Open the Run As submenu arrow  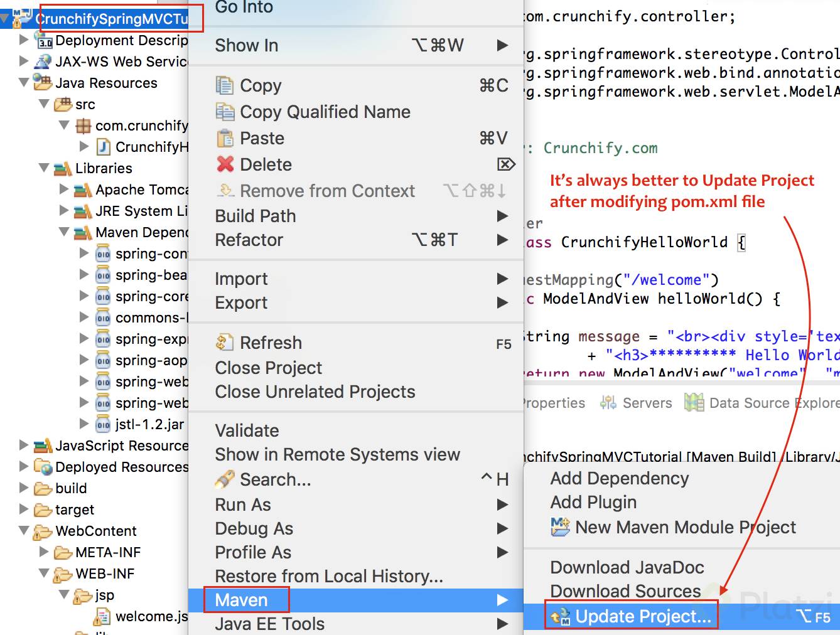pyautogui.click(x=502, y=504)
